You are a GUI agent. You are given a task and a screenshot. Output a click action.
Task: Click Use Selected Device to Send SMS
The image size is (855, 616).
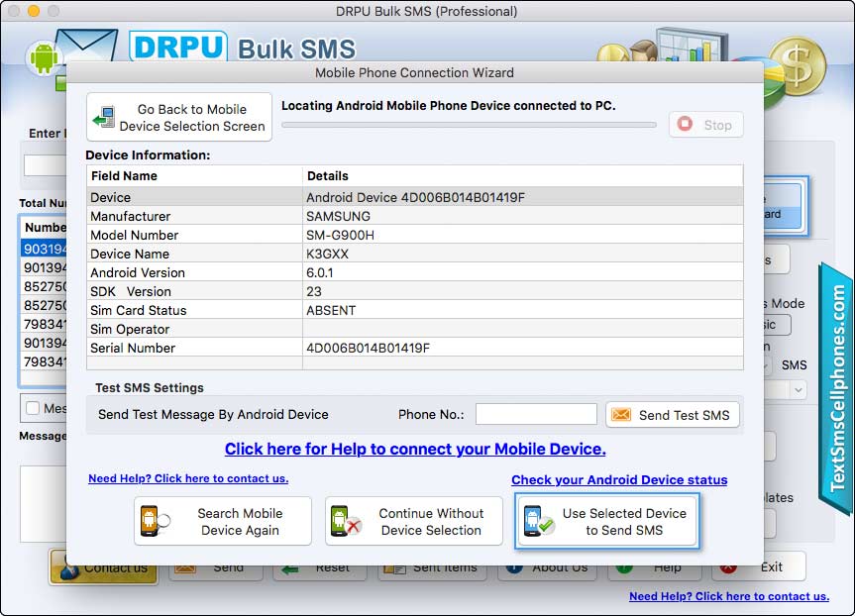coord(607,521)
